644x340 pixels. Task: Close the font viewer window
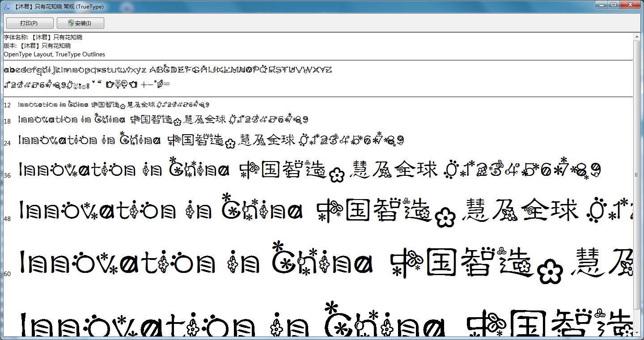click(x=631, y=4)
